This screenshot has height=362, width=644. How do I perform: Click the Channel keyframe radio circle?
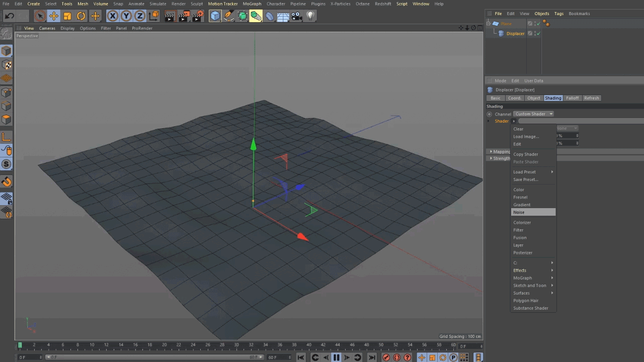489,114
